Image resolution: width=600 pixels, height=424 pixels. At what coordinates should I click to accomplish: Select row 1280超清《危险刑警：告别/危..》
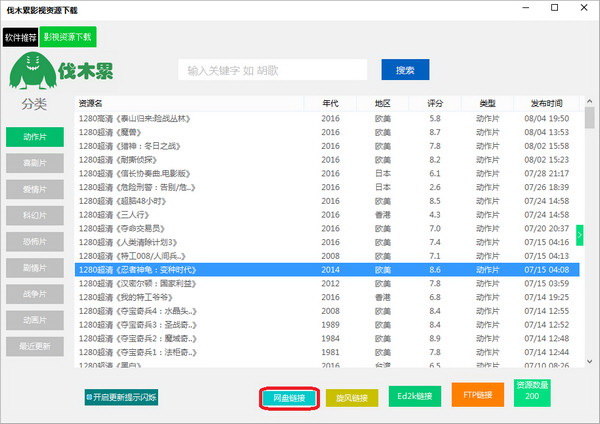(x=327, y=188)
